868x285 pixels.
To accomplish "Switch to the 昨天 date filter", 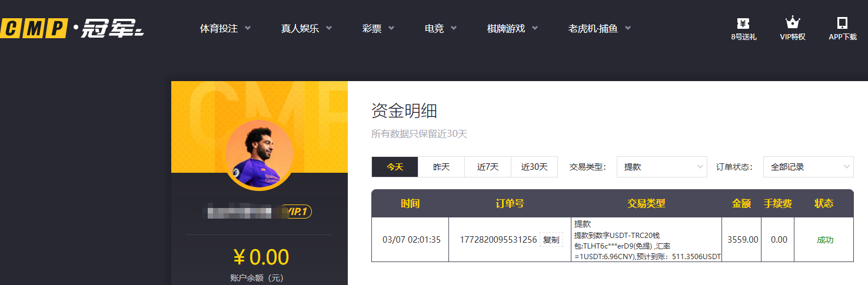I will click(441, 167).
